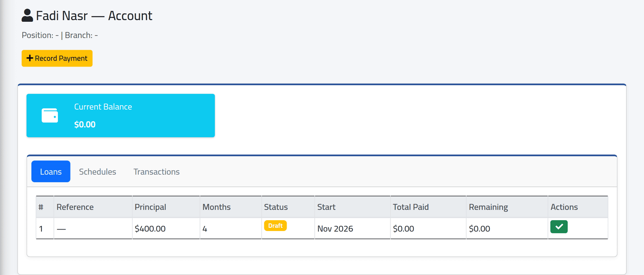Open the Record Payment button
Viewport: 644px width, 275px height.
pos(57,58)
